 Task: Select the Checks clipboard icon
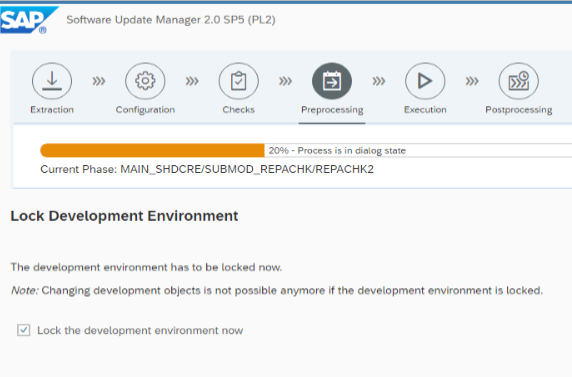pos(239,81)
